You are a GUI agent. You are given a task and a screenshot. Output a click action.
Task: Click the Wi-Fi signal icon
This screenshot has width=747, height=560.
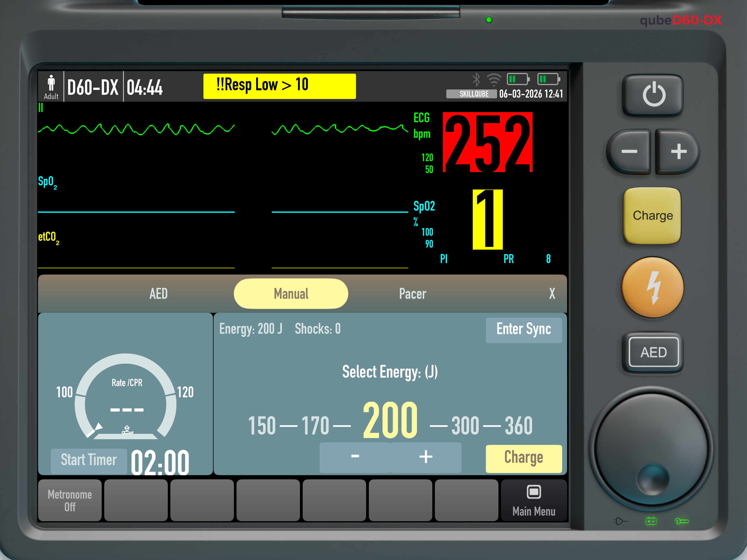point(494,80)
